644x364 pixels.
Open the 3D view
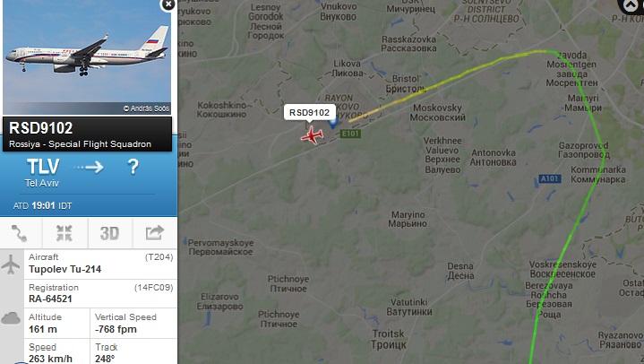click(x=109, y=233)
